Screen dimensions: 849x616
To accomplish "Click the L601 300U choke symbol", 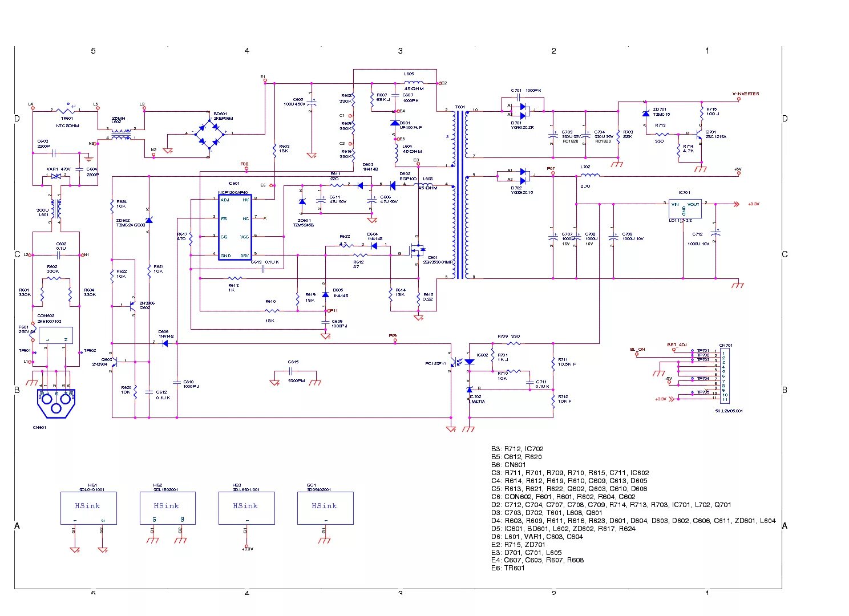I will pyautogui.click(x=56, y=209).
